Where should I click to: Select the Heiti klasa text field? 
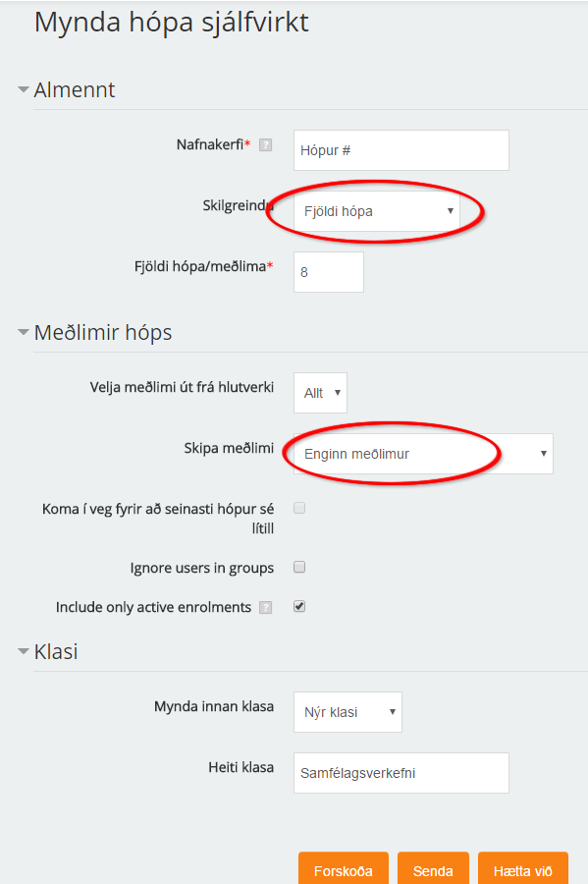tap(400, 773)
